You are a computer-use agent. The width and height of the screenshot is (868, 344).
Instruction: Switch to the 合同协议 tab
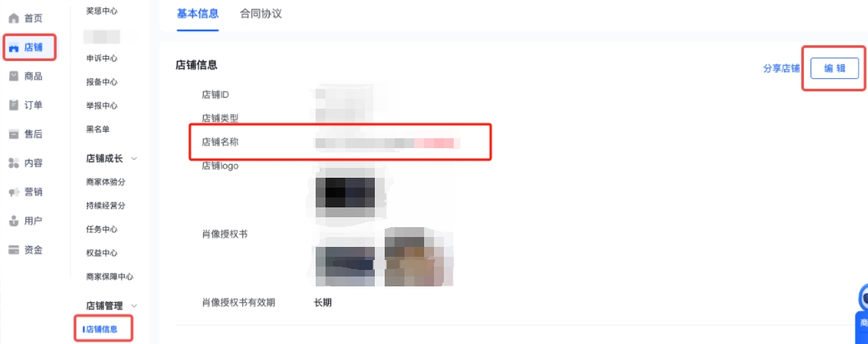click(x=261, y=14)
